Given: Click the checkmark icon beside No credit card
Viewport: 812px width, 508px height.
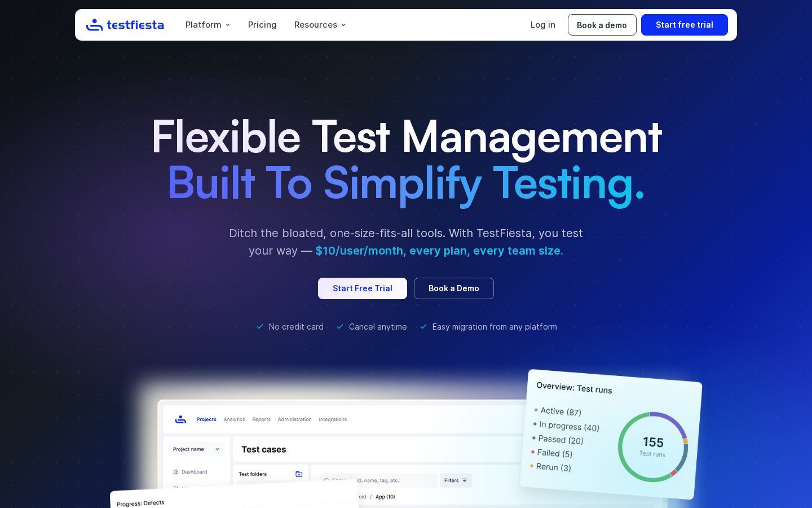Looking at the screenshot, I should tap(260, 327).
